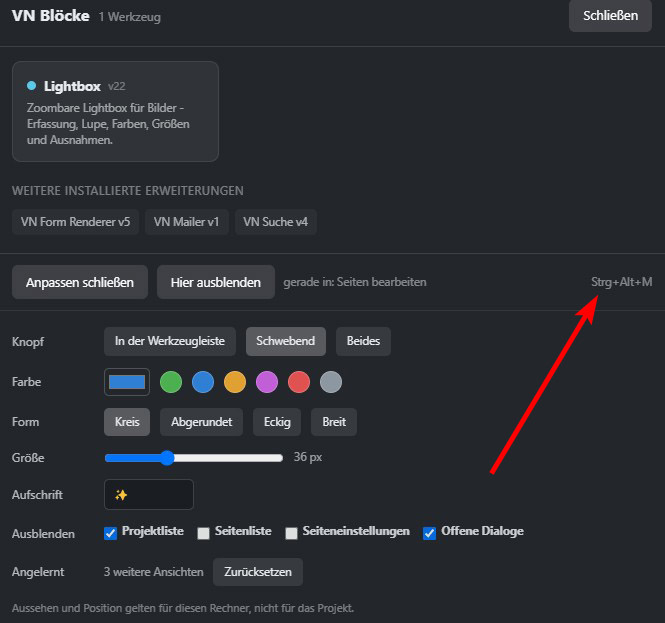Pick the blue circle color swatch
Viewport: 665px width, 623px height.
pos(203,382)
